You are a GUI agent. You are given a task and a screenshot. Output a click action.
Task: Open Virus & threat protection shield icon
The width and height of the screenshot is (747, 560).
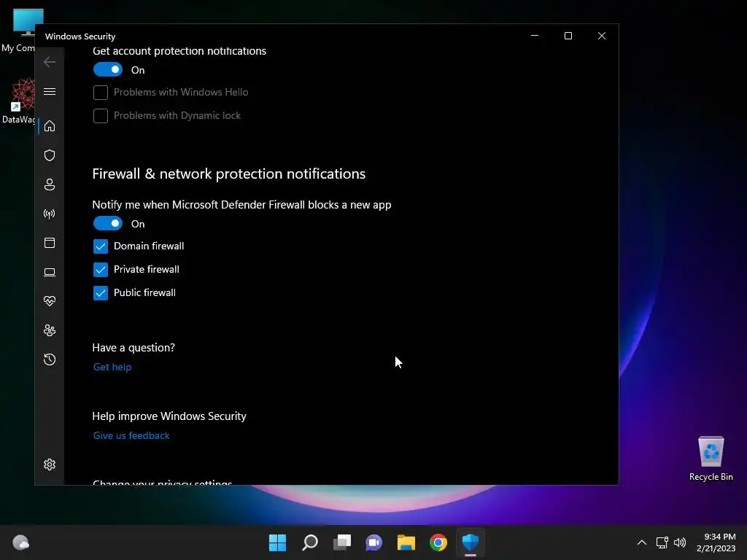pos(50,155)
